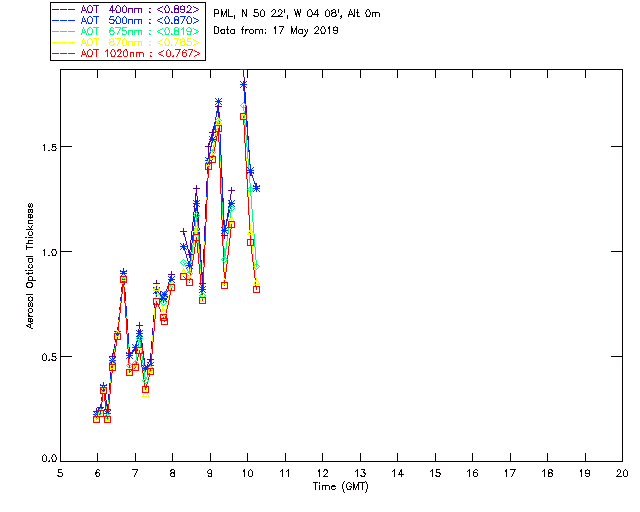The image size is (640, 512).
Task: Click the highest blue data point near 10 GMT
Action: click(244, 84)
